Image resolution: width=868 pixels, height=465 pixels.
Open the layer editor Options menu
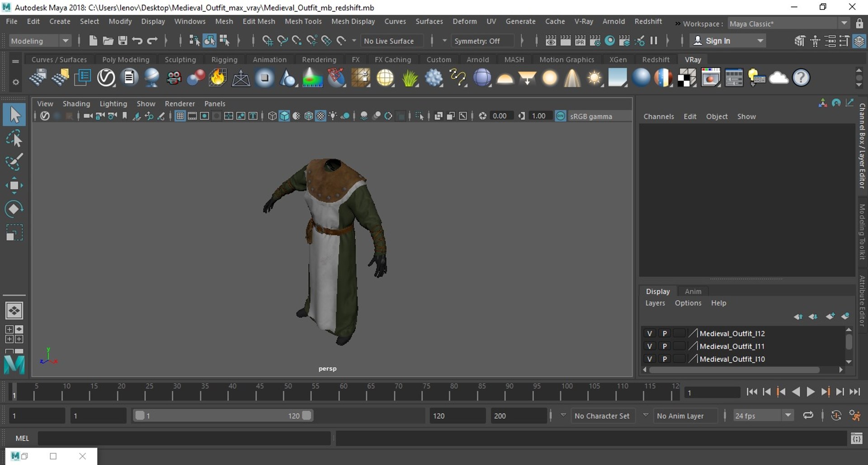pyautogui.click(x=688, y=303)
